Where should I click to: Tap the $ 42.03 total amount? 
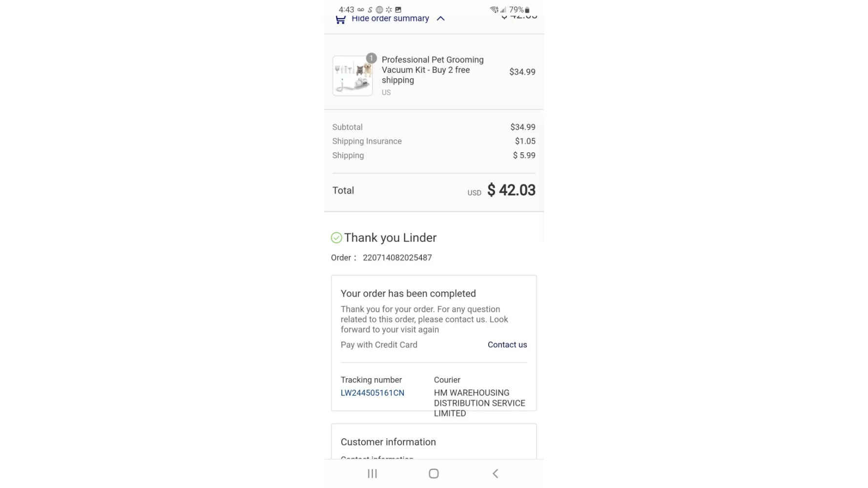click(511, 190)
